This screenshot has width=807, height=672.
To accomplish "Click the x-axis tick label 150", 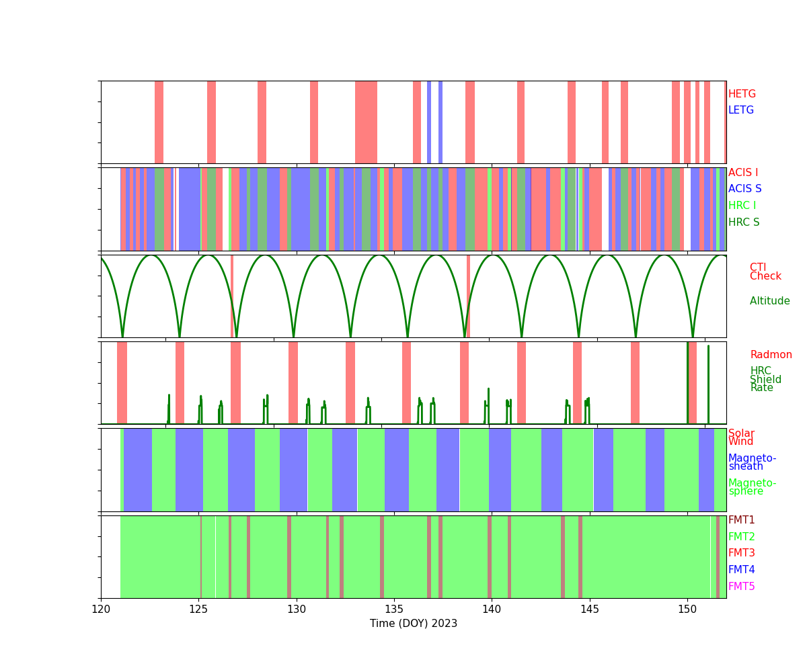I will [x=687, y=610].
